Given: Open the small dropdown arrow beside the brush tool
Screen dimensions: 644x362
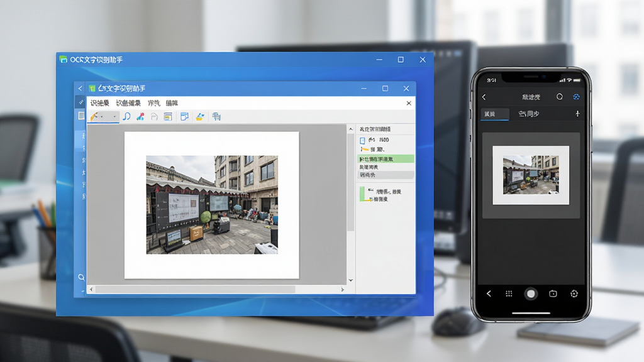Looking at the screenshot, I should (102, 117).
